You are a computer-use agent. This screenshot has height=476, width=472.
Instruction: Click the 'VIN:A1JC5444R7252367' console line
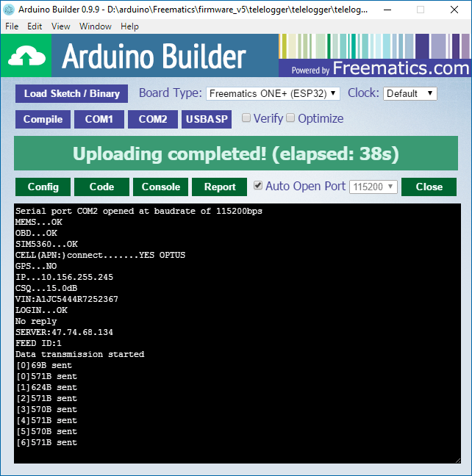click(x=67, y=299)
